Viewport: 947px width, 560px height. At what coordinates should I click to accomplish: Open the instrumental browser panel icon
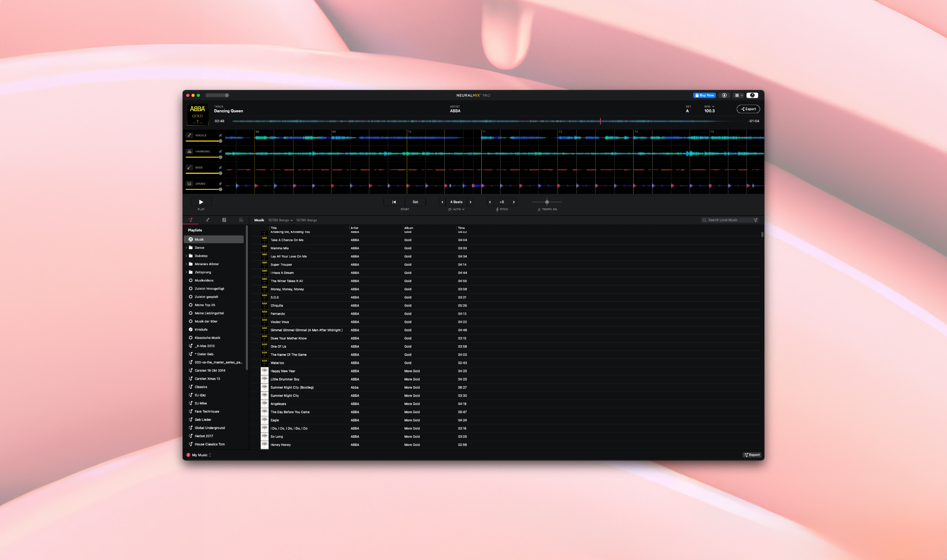click(224, 220)
